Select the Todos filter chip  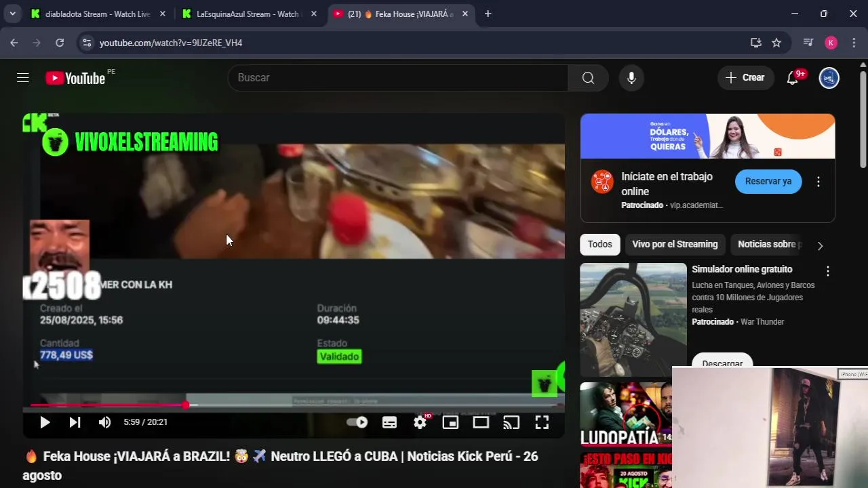(599, 245)
